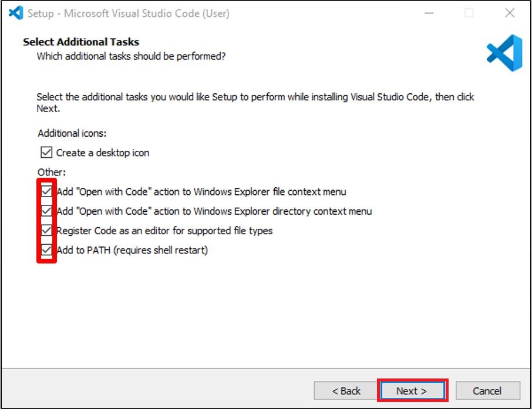Toggle Open with Code directory context menu checkbox

46,211
